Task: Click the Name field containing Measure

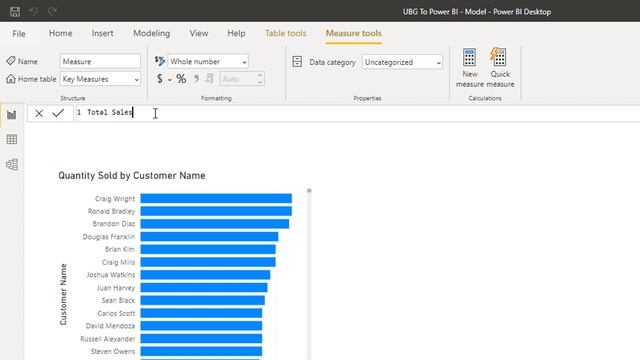Action: [x=100, y=61]
